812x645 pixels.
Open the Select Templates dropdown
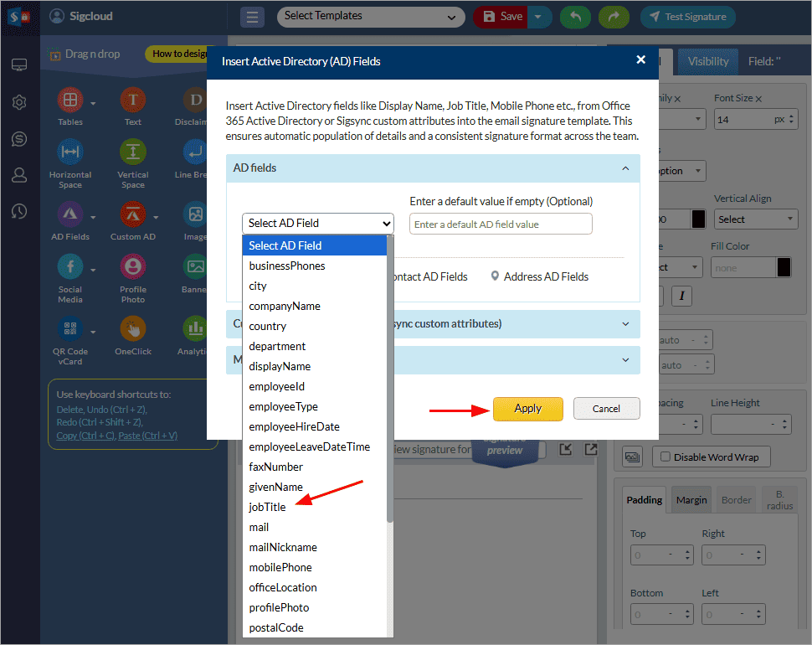pos(371,17)
